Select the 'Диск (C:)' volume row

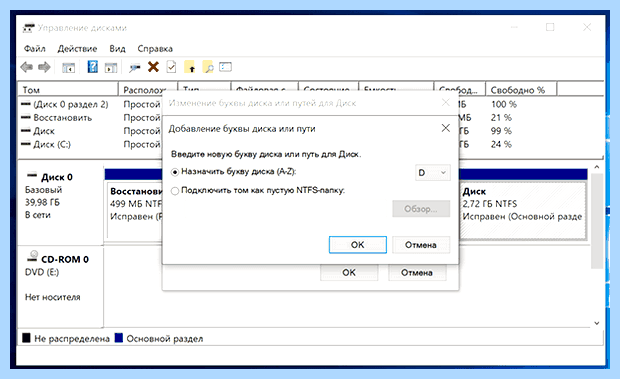point(52,144)
